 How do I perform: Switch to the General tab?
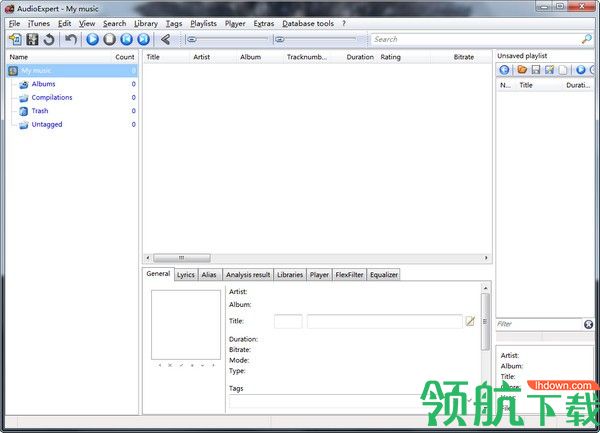pos(158,274)
